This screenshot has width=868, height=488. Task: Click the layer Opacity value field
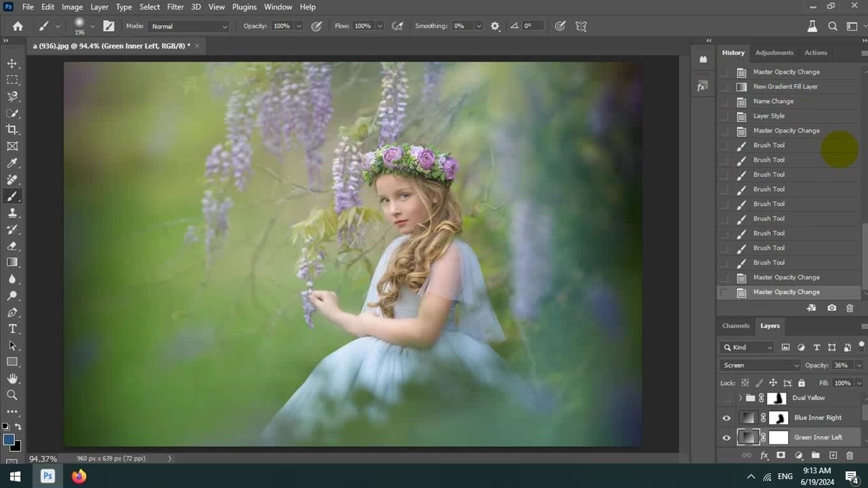[842, 365]
